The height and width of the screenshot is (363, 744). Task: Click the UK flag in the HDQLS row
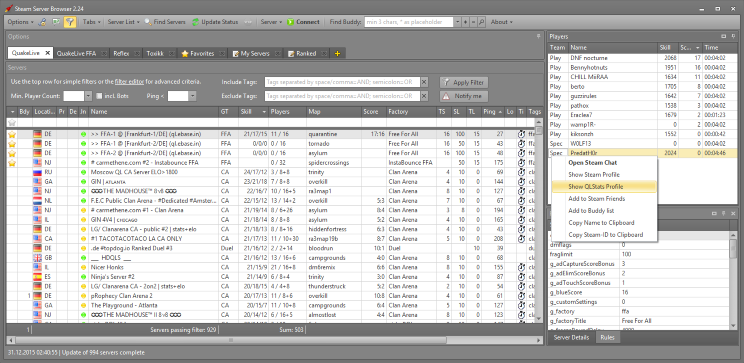coord(37,258)
